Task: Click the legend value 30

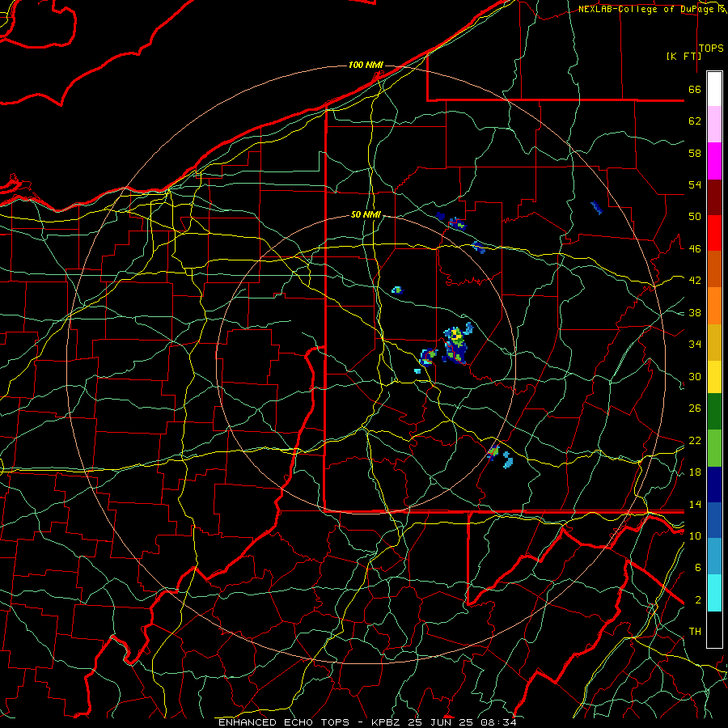Action: coord(695,376)
